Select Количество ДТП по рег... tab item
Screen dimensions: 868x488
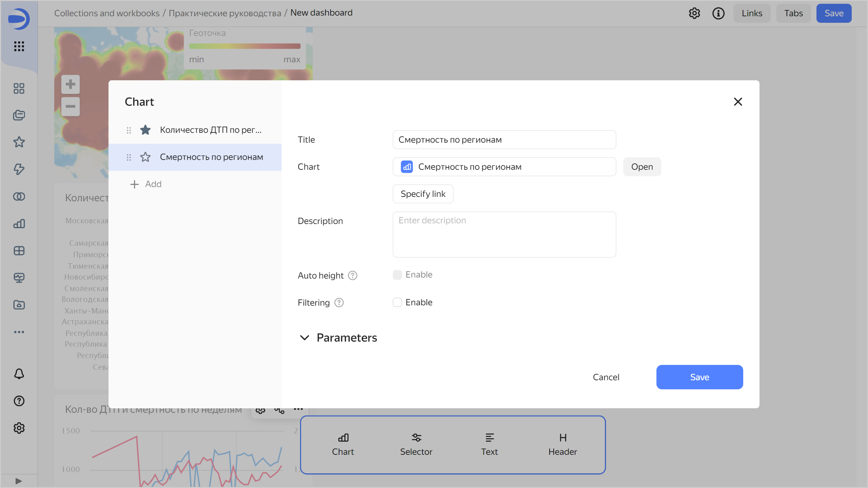(x=211, y=130)
